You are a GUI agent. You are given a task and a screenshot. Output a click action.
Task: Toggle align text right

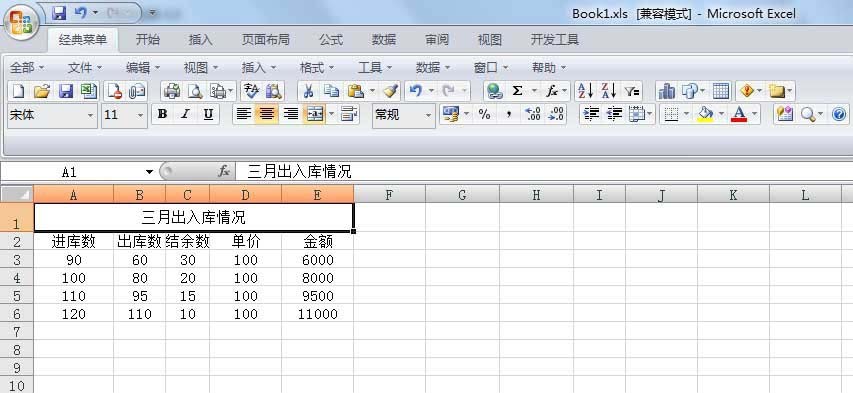coord(291,114)
